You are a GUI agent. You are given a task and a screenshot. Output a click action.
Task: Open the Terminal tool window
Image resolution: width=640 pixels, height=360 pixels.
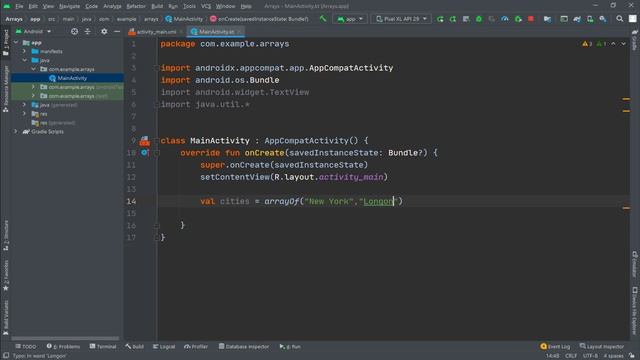[x=103, y=347]
